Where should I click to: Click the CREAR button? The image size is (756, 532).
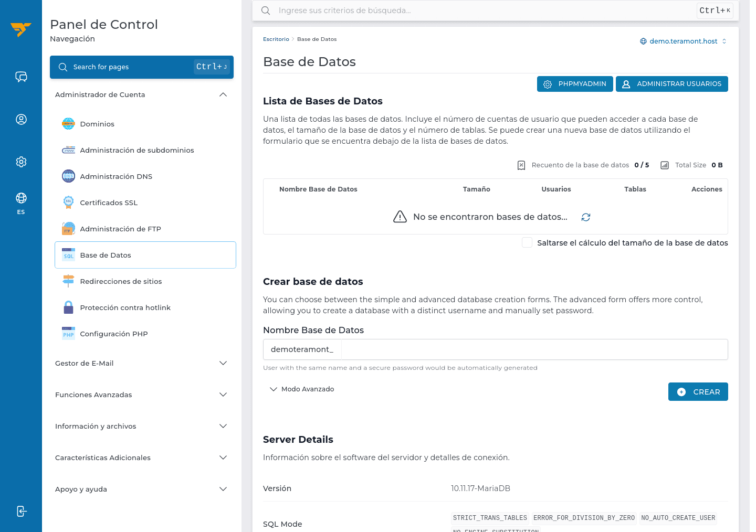pos(698,392)
